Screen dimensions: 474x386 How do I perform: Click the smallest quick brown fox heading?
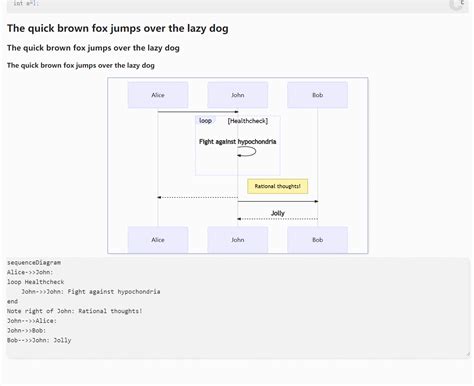point(81,65)
